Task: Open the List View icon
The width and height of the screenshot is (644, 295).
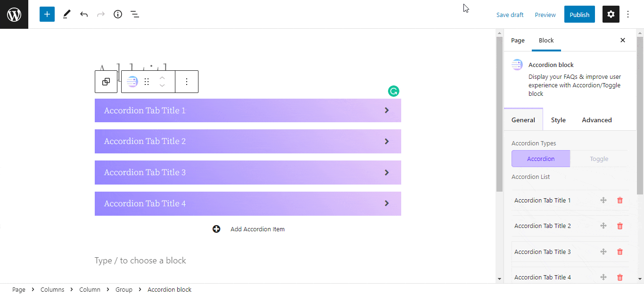Action: pyautogui.click(x=135, y=14)
